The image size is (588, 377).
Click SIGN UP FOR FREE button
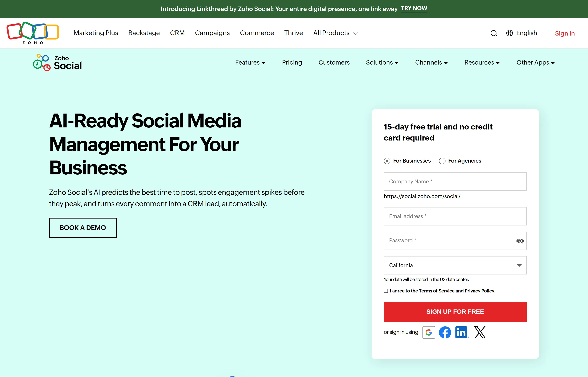click(455, 312)
